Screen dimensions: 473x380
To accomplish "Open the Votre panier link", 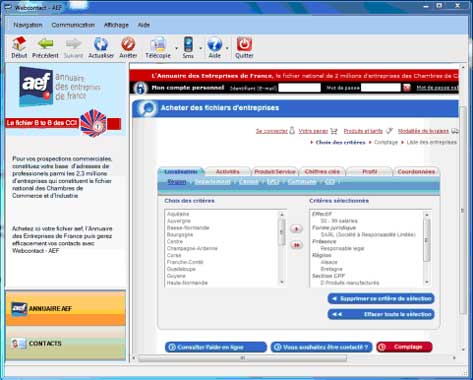I will 313,131.
